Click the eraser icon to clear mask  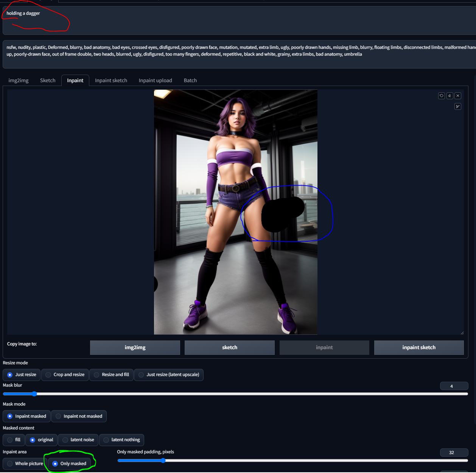pos(450,96)
